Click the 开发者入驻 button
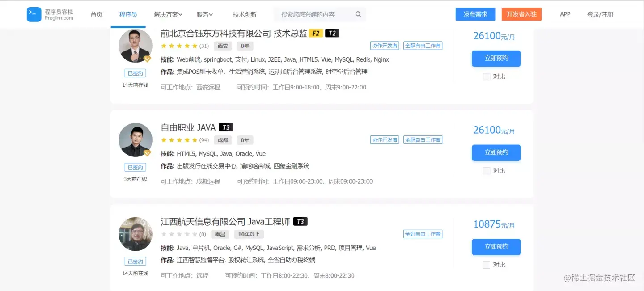The height and width of the screenshot is (291, 644). [x=521, y=14]
